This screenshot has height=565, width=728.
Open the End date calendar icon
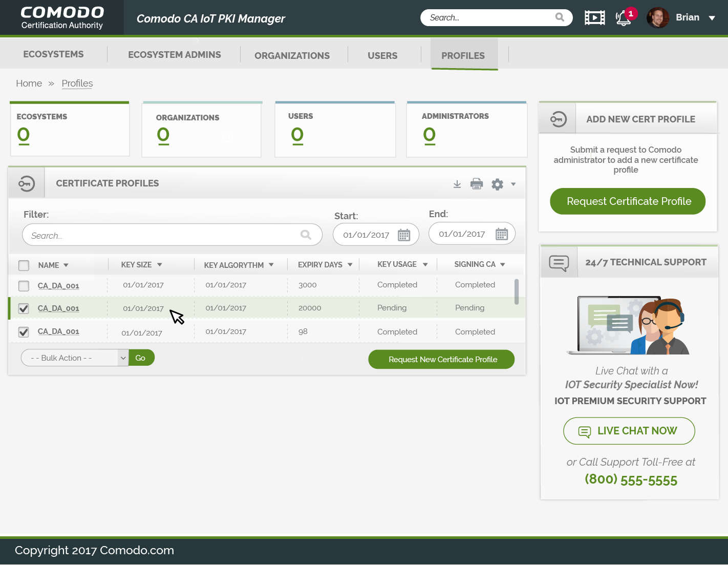[502, 234]
